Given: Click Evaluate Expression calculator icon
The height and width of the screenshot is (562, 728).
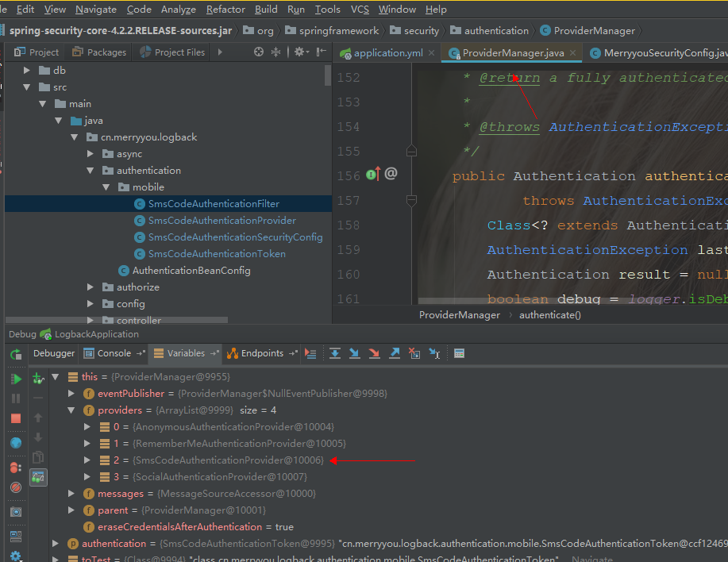Looking at the screenshot, I should (459, 353).
